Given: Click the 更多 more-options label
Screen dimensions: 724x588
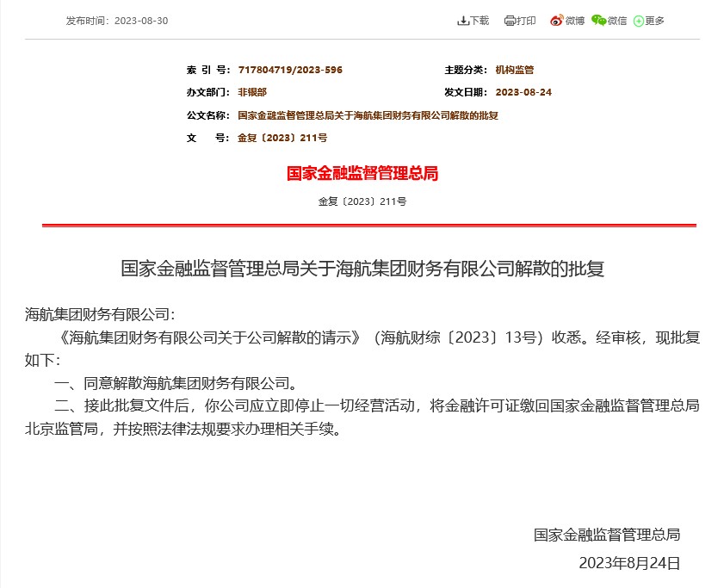Looking at the screenshot, I should [654, 21].
